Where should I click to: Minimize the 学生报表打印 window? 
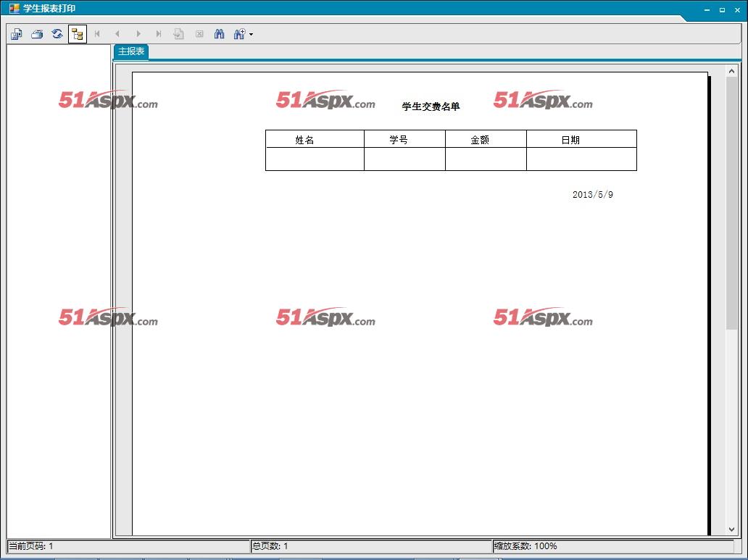tap(707, 9)
